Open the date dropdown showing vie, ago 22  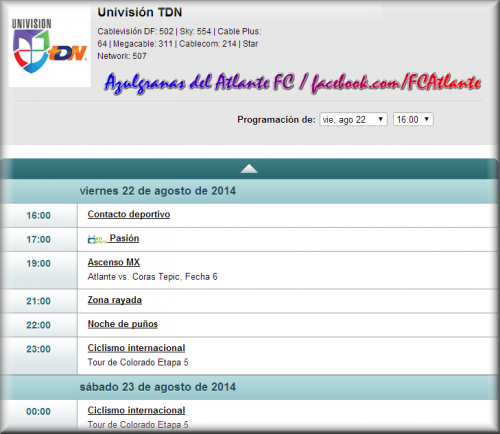353,119
